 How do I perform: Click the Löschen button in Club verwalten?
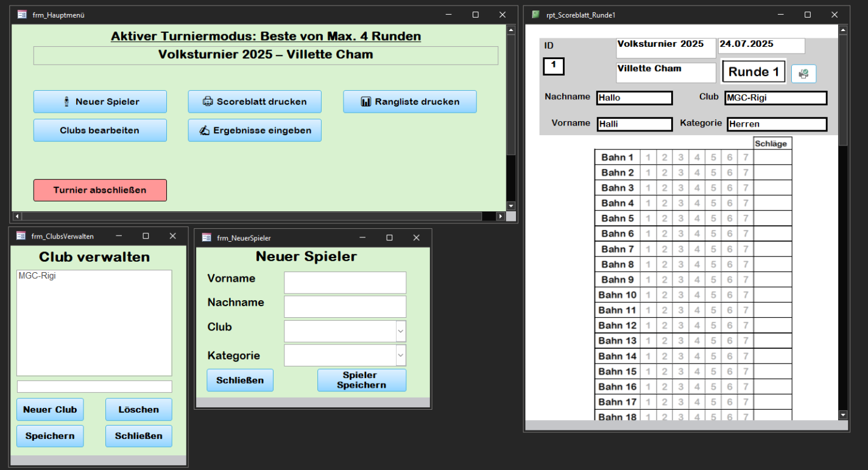coord(138,410)
